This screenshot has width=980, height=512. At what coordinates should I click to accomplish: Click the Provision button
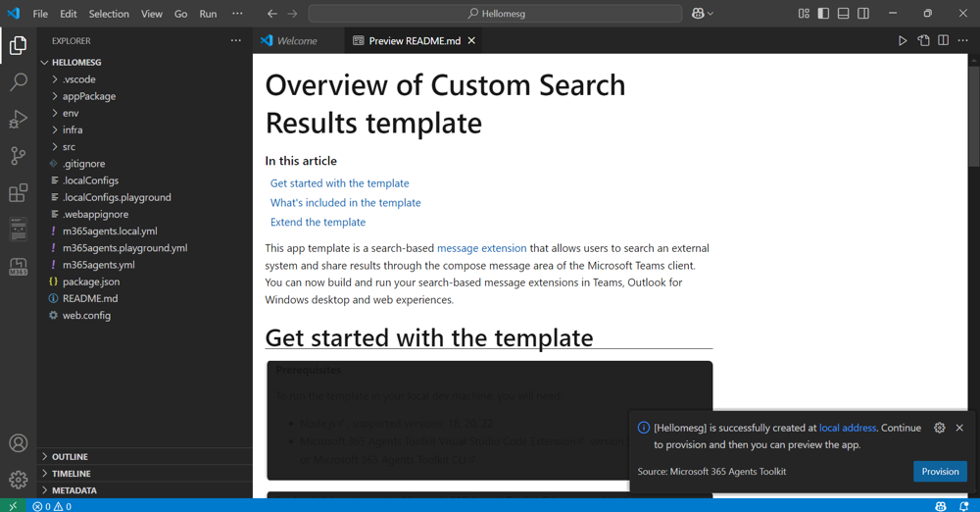click(x=940, y=472)
